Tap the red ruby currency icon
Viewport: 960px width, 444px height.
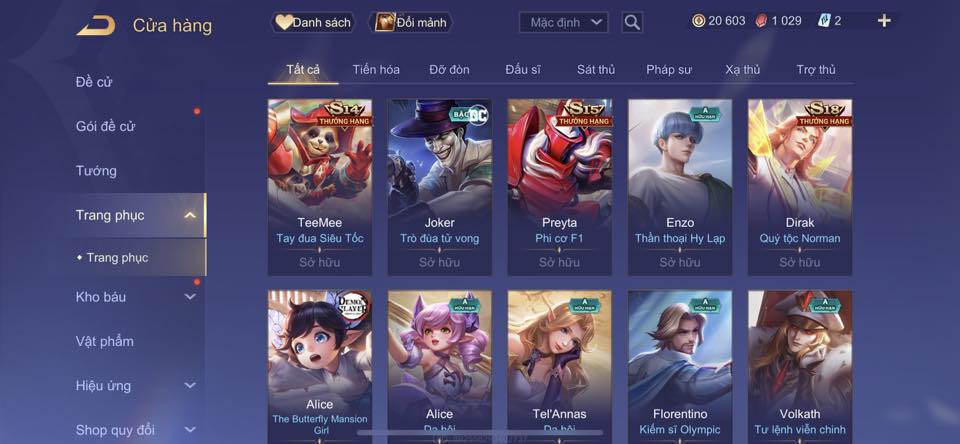pos(761,21)
